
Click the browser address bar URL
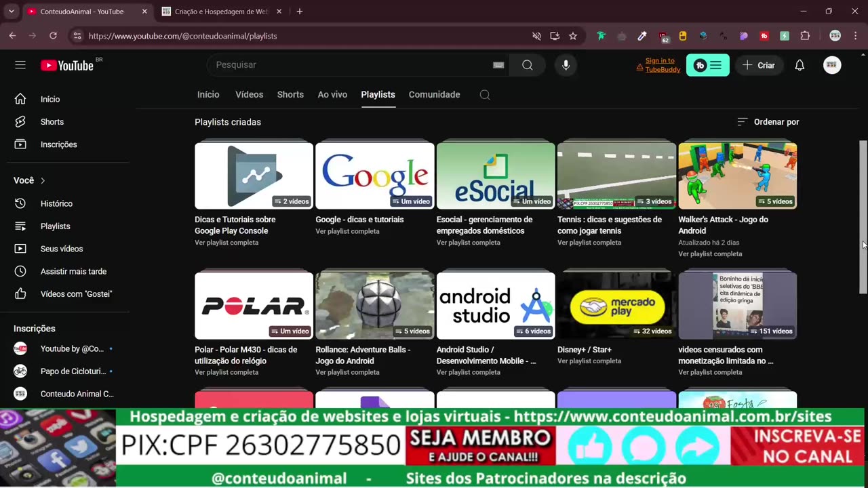pos(182,36)
